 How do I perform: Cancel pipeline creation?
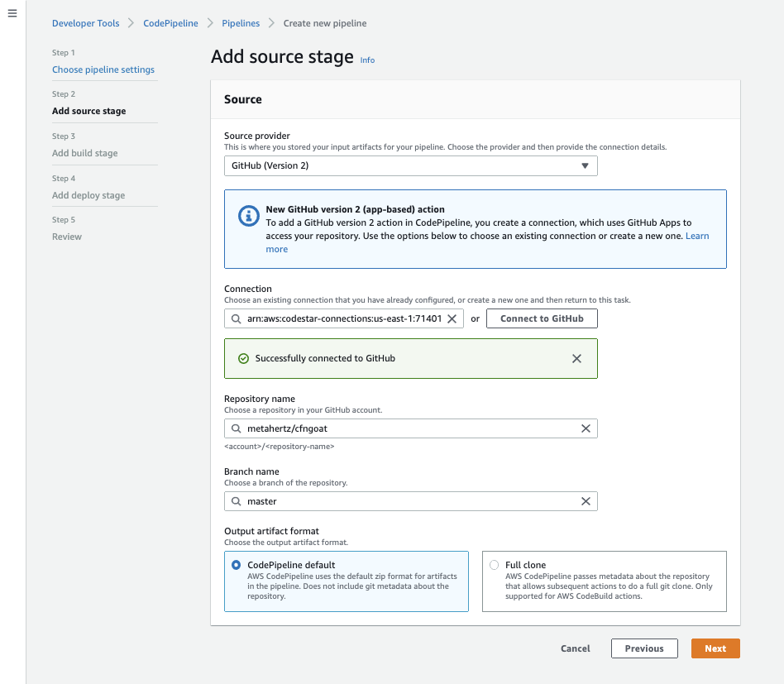575,648
